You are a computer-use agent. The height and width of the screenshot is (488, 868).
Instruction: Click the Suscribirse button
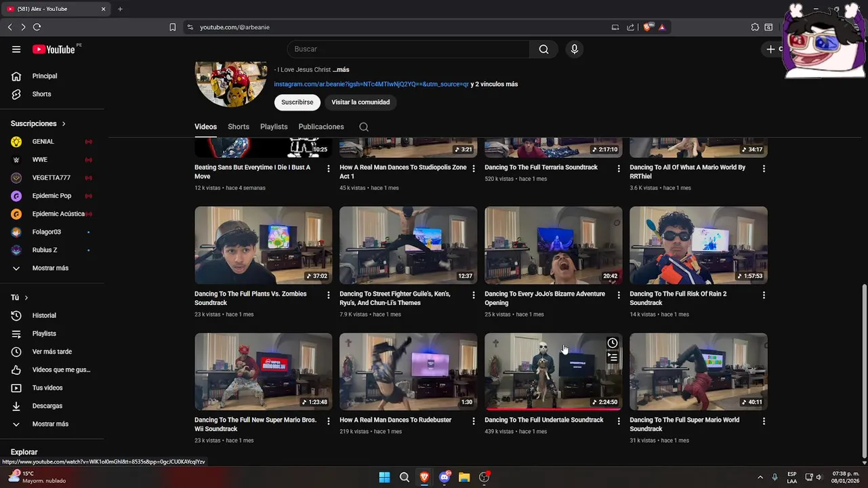pyautogui.click(x=297, y=102)
